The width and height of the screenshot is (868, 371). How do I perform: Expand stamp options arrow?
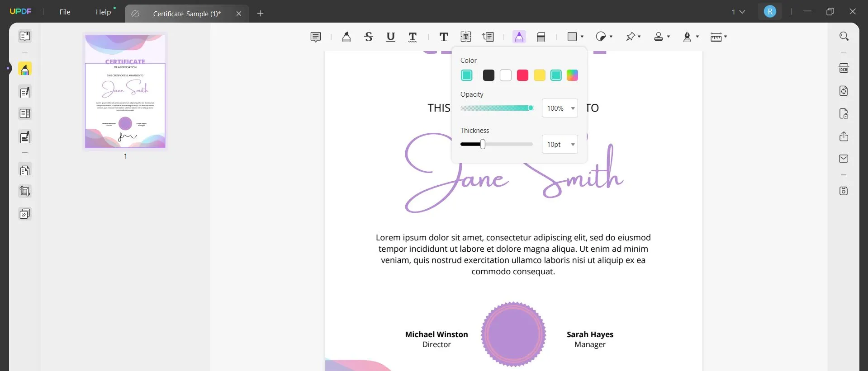[x=669, y=37]
